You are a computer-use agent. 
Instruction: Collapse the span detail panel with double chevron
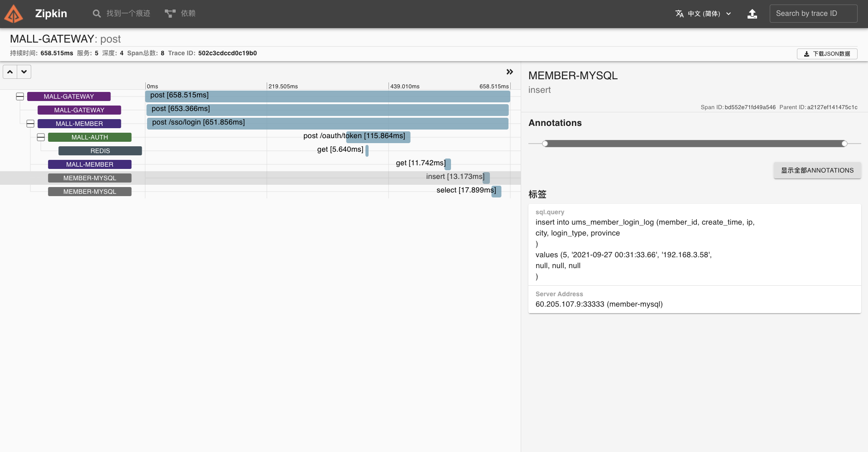(509, 72)
